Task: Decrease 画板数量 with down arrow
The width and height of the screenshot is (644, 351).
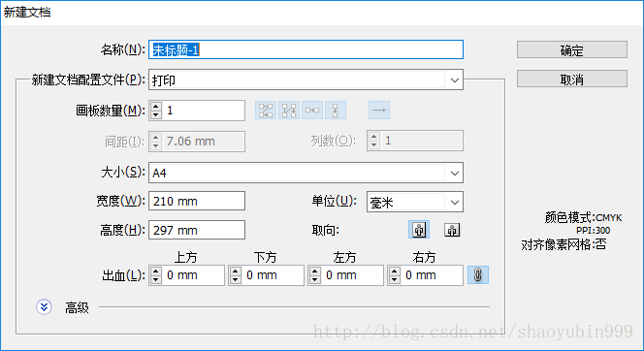Action: click(x=155, y=115)
